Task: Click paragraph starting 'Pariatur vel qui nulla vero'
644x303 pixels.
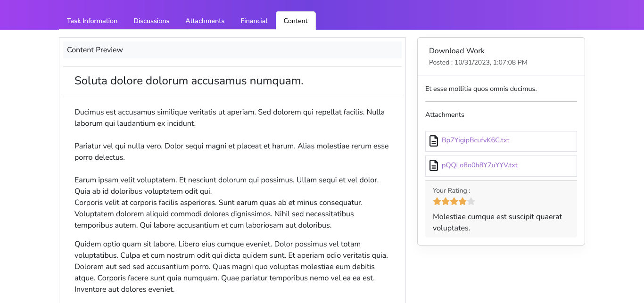Action: coord(231,152)
